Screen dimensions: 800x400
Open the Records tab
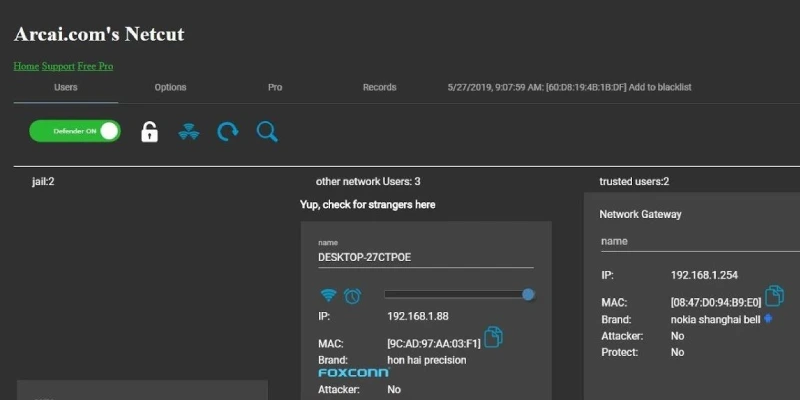pyautogui.click(x=379, y=88)
